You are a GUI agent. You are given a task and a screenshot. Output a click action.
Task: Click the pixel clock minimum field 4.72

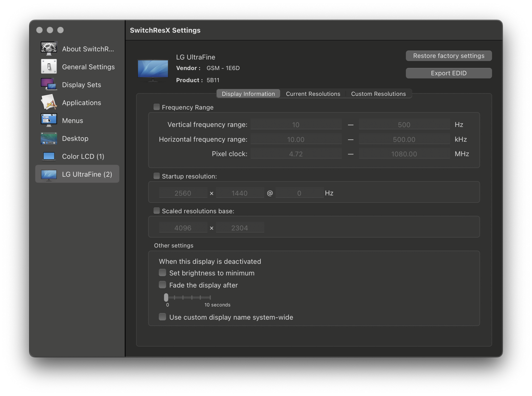pyautogui.click(x=296, y=154)
